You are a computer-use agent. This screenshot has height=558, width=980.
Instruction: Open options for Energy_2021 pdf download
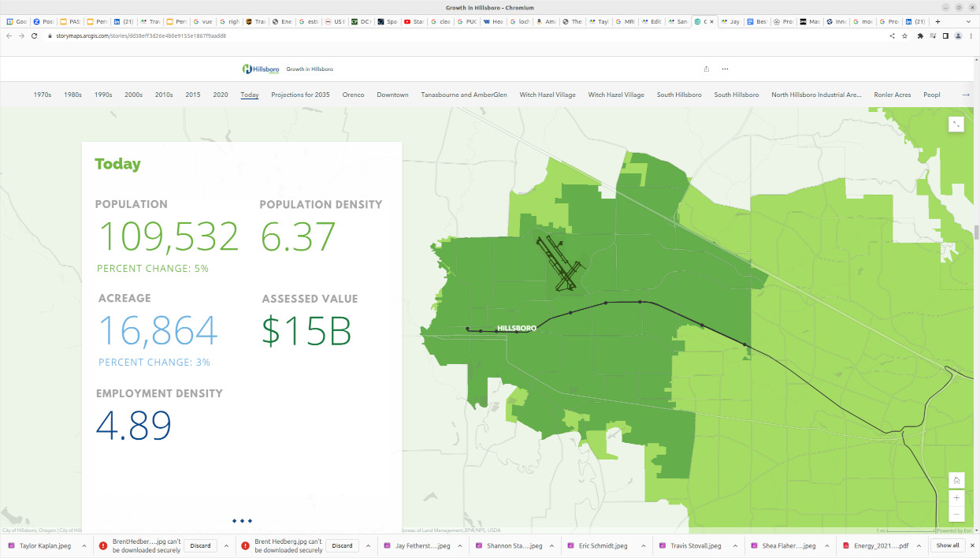pyautogui.click(x=919, y=545)
